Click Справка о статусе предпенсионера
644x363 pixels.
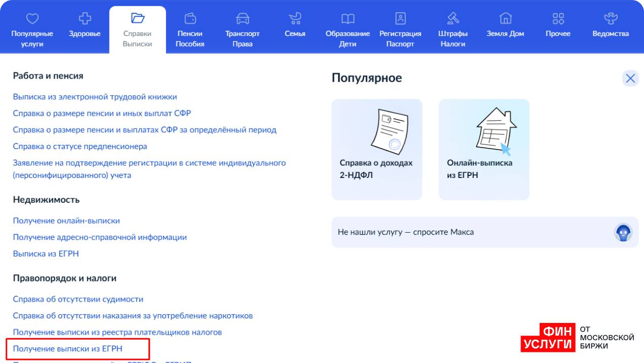(80, 146)
